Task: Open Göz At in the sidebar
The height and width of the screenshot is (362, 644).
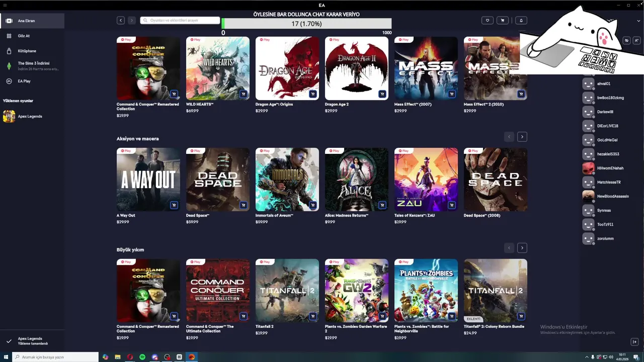Action: 32,36
